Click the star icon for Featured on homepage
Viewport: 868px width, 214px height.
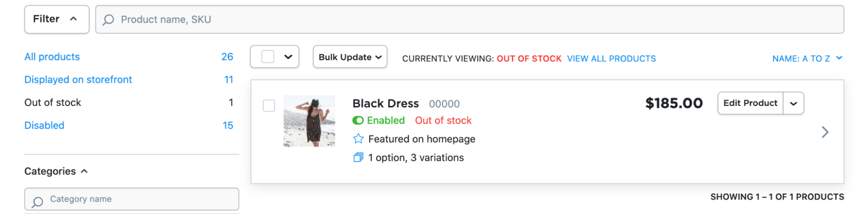click(358, 139)
